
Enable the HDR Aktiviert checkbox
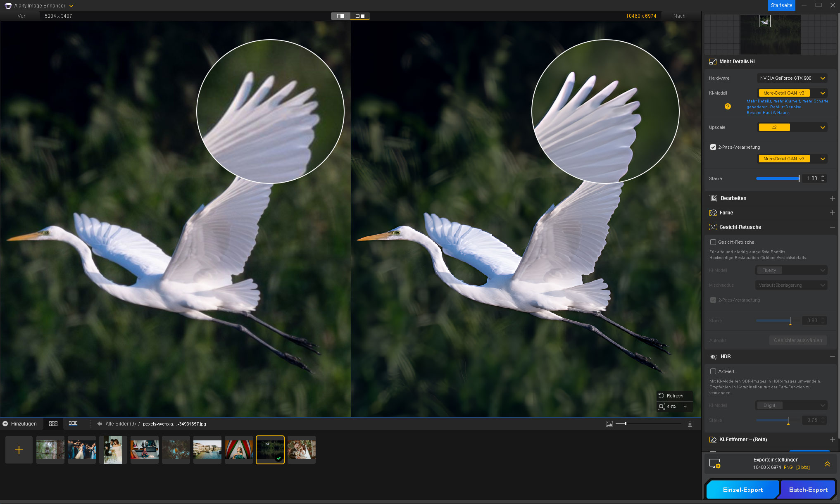[x=713, y=371]
